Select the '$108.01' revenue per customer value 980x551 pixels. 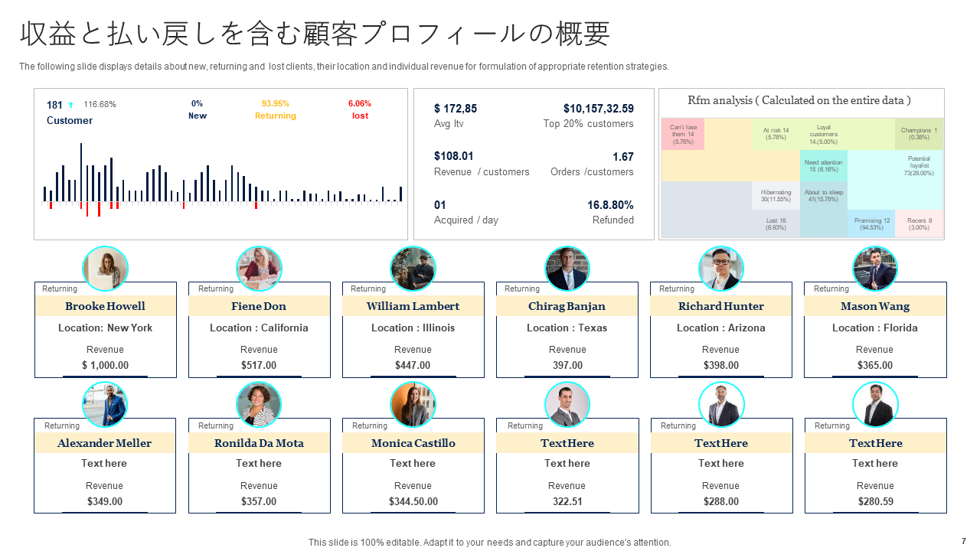point(454,156)
